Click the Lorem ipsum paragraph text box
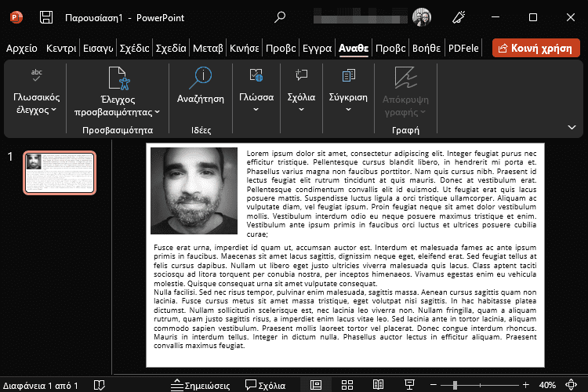Image resolution: width=588 pixels, height=392 pixels. 391,194
